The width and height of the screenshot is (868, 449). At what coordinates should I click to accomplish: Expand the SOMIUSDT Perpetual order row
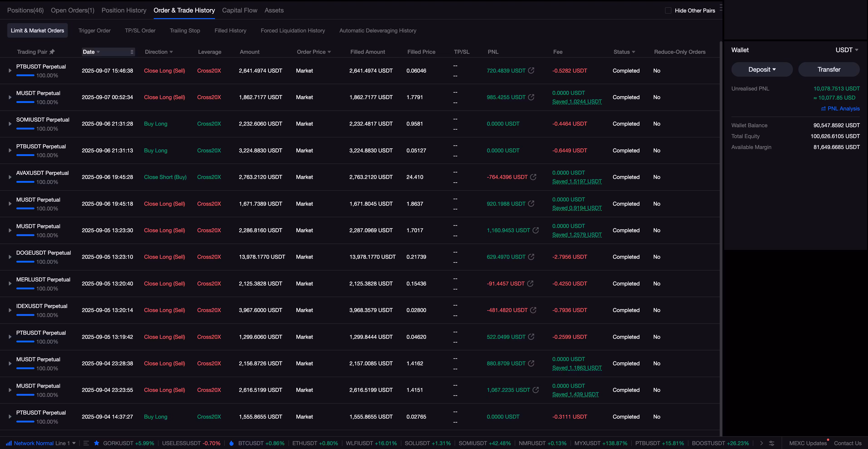click(x=10, y=124)
